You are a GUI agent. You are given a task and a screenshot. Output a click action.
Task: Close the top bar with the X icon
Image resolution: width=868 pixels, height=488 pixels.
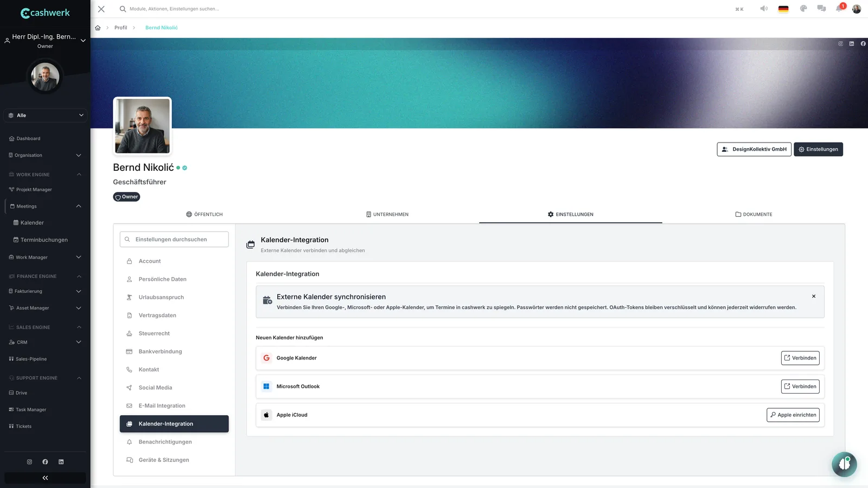(x=101, y=9)
